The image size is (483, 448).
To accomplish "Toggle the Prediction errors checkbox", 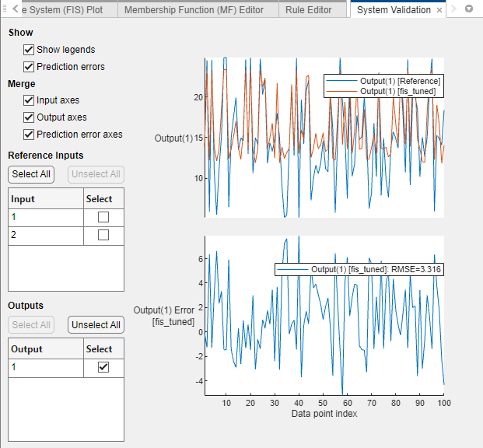I will pos(29,67).
